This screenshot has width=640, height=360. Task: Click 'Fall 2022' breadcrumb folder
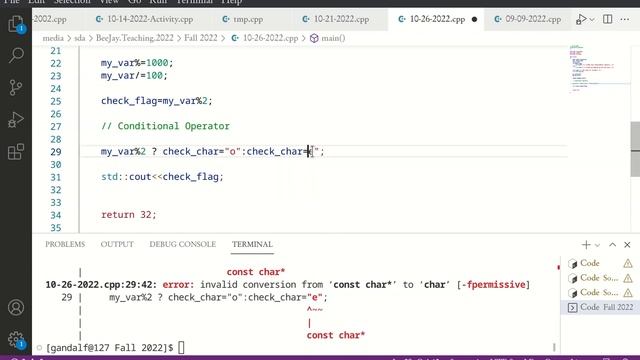pyautogui.click(x=200, y=38)
